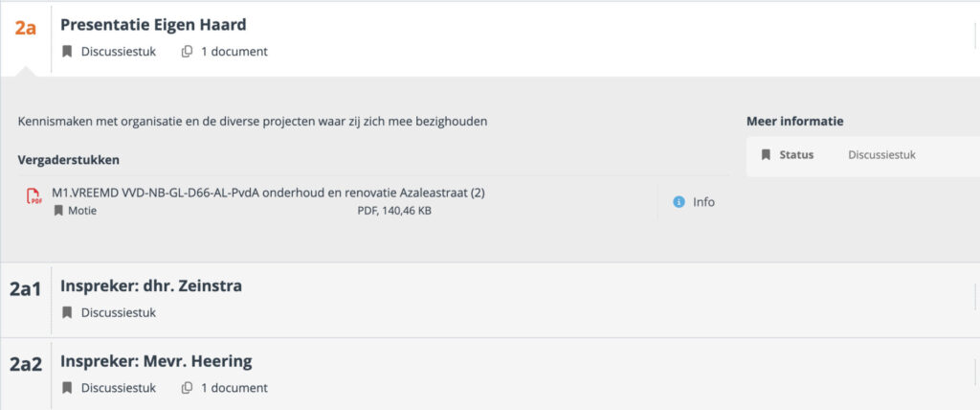Viewport: 980px width, 410px height.
Task: Click the blue Info circle icon
Action: (679, 202)
